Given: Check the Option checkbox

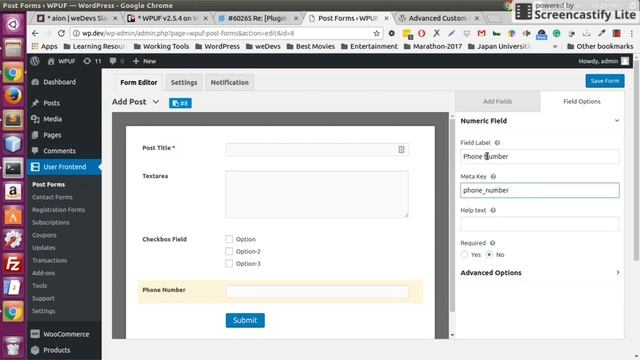Looking at the screenshot, I should pos(229,239).
